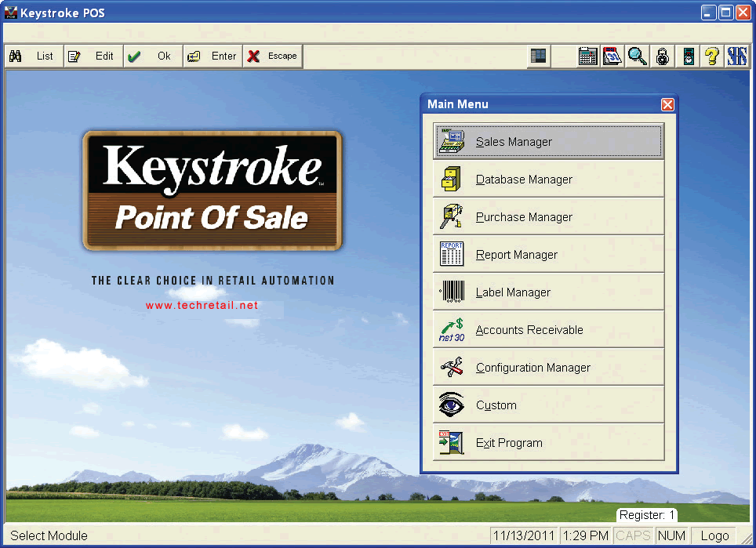This screenshot has height=548, width=756.
Task: Open the time clock icon
Action: [688, 56]
